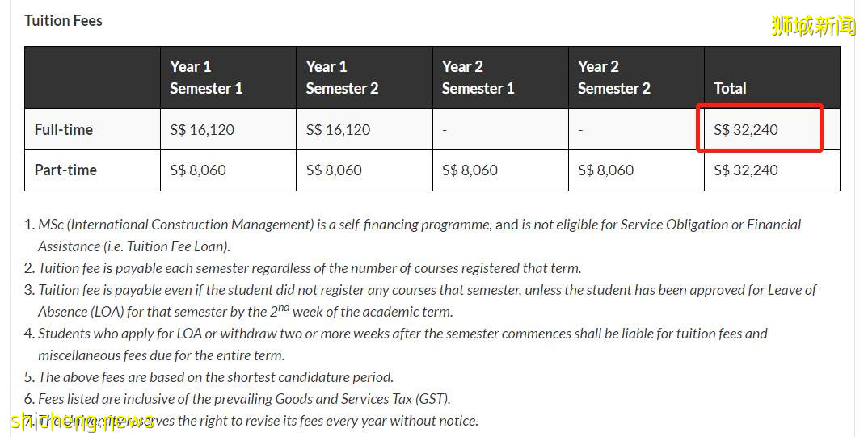Click note mentioning Goods and Services Tax
Viewport: 868px width, 437px height.
coord(244,398)
